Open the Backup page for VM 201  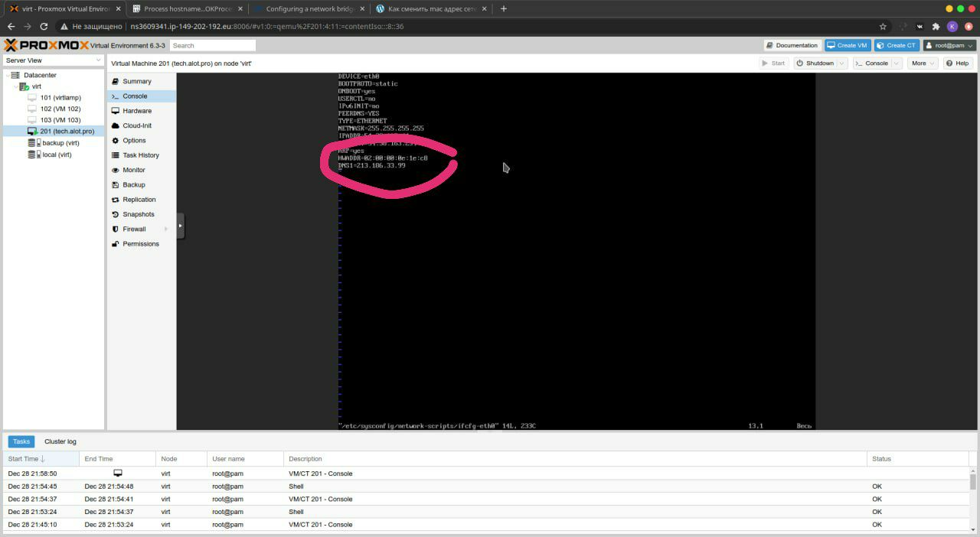tap(134, 185)
